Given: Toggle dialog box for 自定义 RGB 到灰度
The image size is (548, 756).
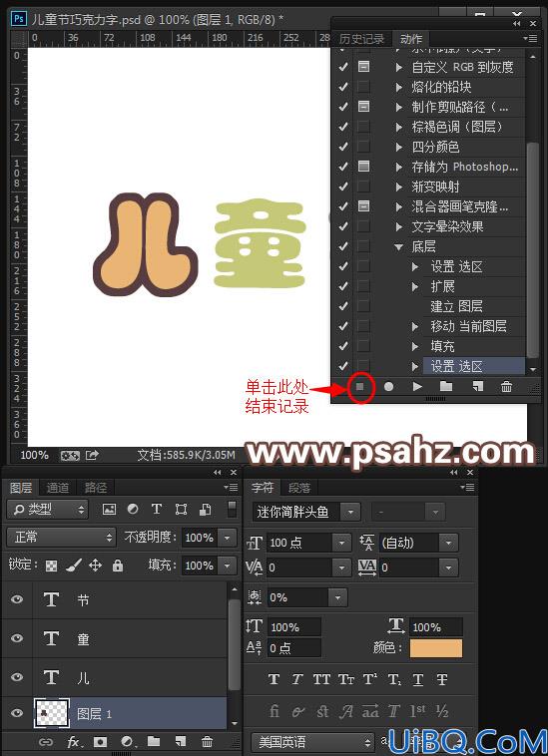Looking at the screenshot, I should click(363, 67).
